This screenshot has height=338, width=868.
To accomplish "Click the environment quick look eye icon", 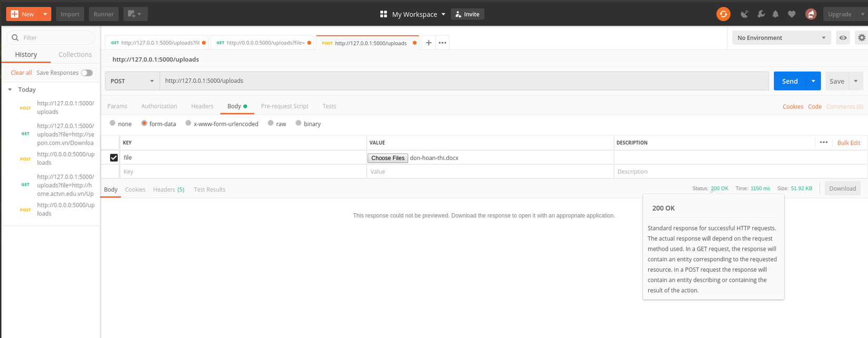I will pyautogui.click(x=843, y=38).
